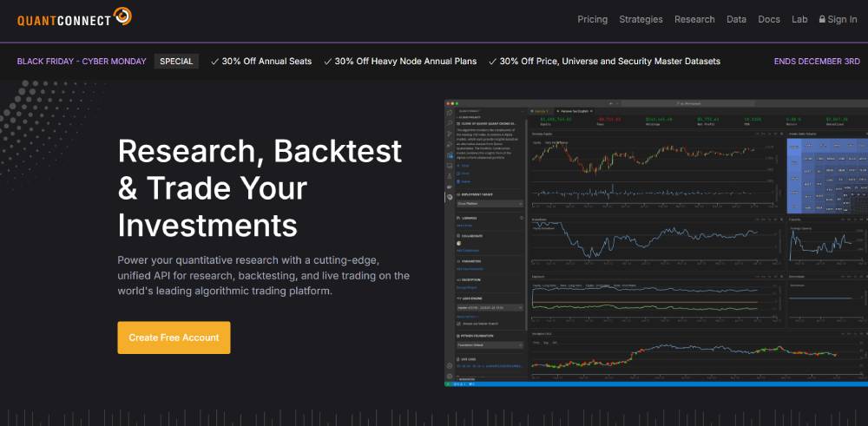This screenshot has width=868, height=426.
Task: Click 30% Off Heavy Node Annual Plans
Action: pos(400,62)
